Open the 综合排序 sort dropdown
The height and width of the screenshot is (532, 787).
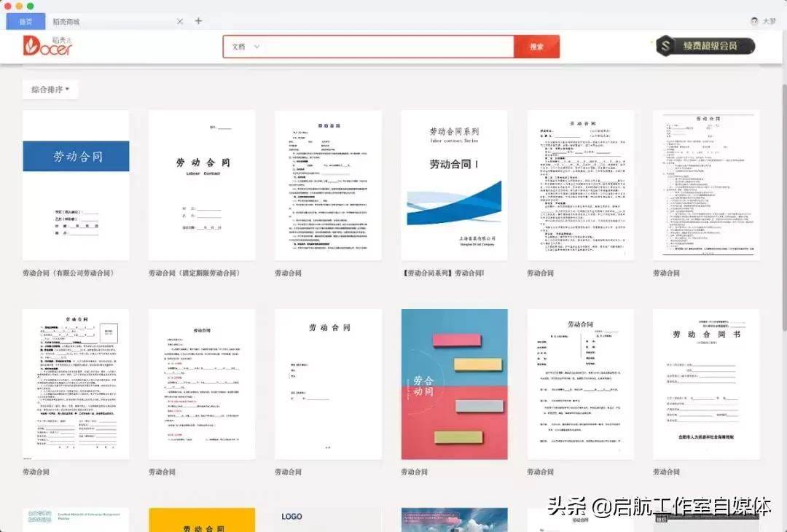pos(49,89)
